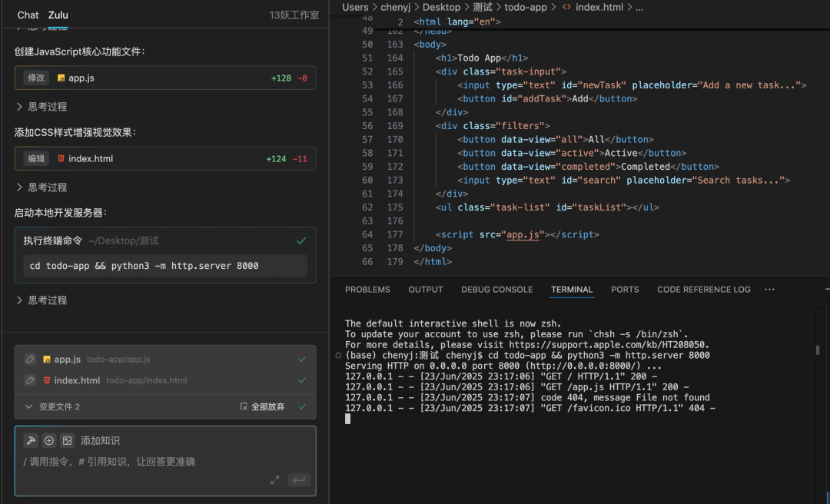Click the Search tasks... placeholder code line
830x504 pixels.
pos(623,181)
